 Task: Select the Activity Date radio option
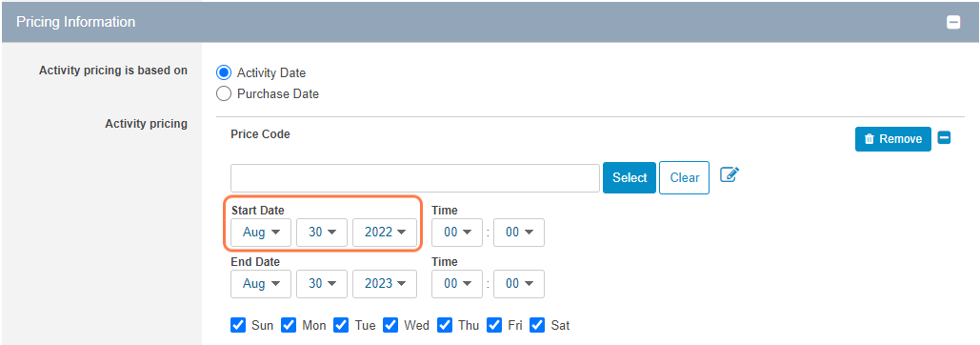pos(223,72)
